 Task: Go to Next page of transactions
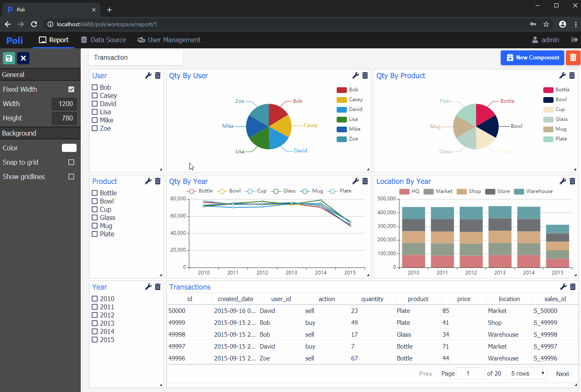[562, 374]
